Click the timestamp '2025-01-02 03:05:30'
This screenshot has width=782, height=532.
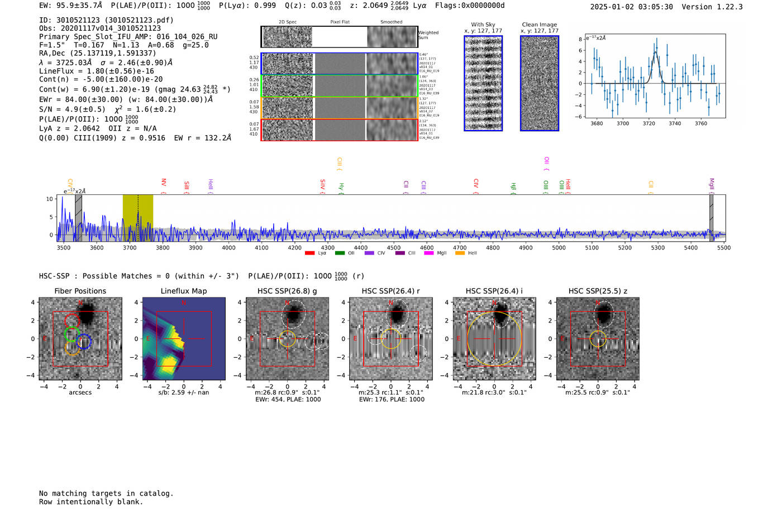point(632,7)
